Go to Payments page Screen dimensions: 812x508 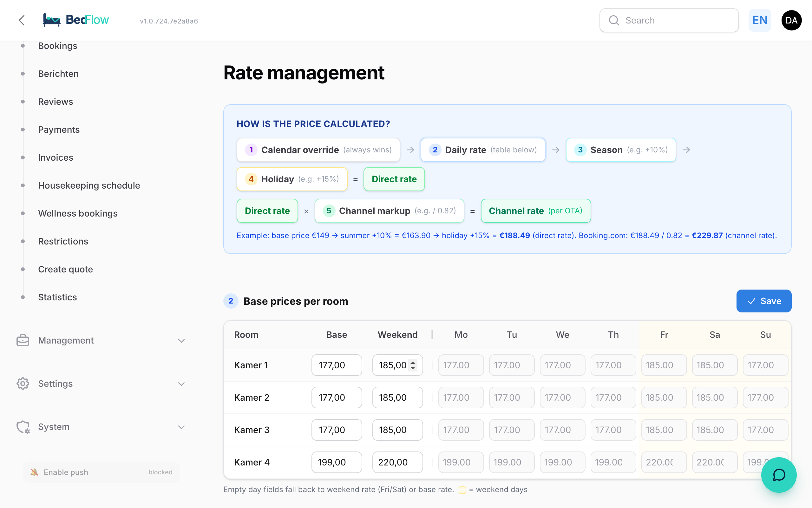point(59,129)
